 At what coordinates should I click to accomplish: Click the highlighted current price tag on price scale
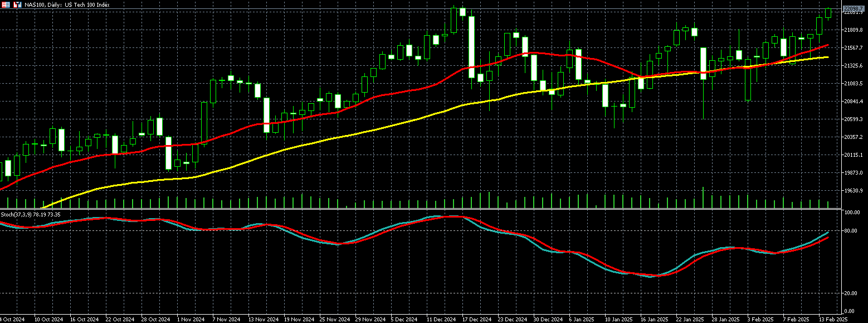(x=854, y=8)
